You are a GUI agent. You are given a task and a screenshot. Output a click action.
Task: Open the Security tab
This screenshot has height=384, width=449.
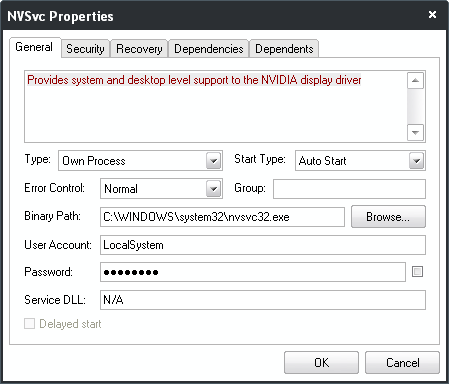pos(85,49)
